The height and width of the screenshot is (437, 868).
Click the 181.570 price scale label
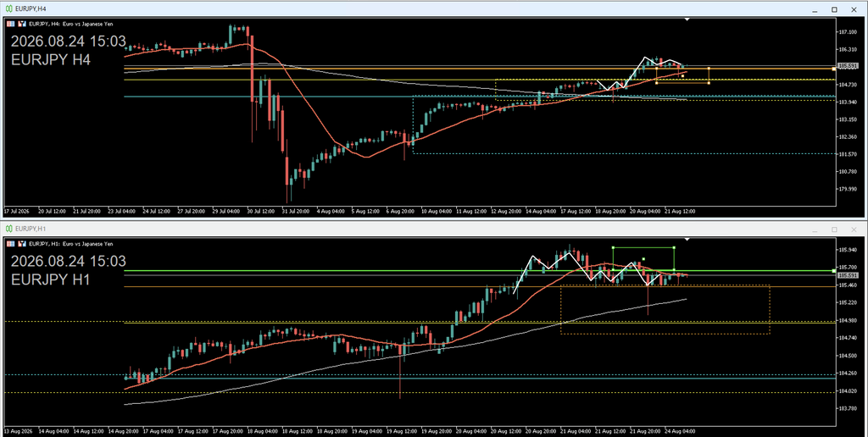pyautogui.click(x=848, y=154)
